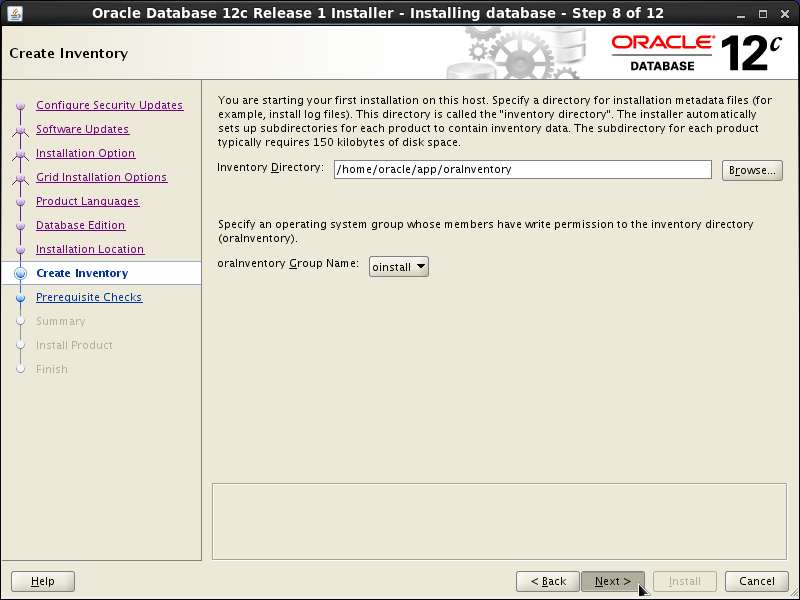
Task: Minimize the installer window
Action: coord(741,14)
